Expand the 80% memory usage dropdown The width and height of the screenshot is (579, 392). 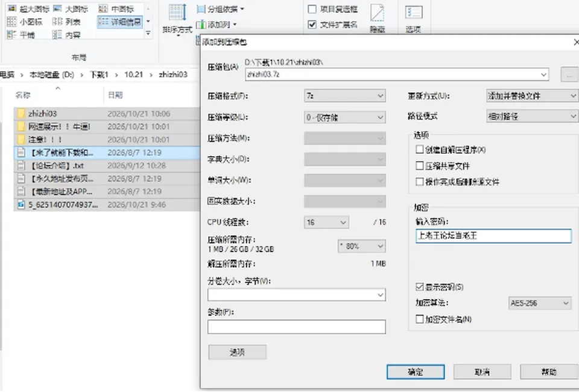[362, 246]
